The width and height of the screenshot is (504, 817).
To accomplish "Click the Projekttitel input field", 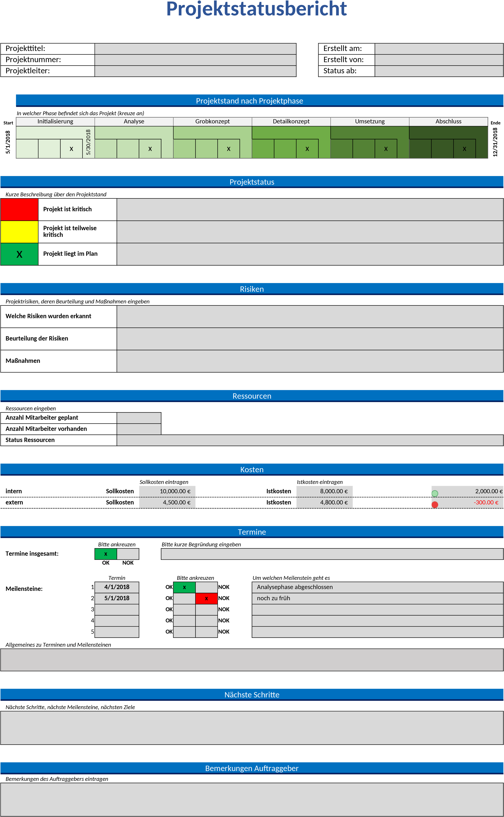I will [x=195, y=49].
